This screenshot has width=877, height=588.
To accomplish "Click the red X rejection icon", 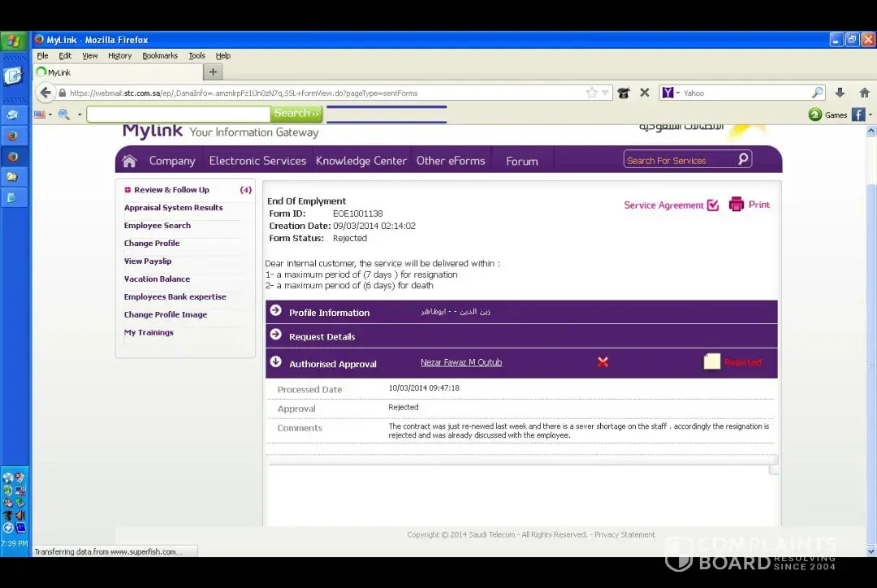I will 603,362.
